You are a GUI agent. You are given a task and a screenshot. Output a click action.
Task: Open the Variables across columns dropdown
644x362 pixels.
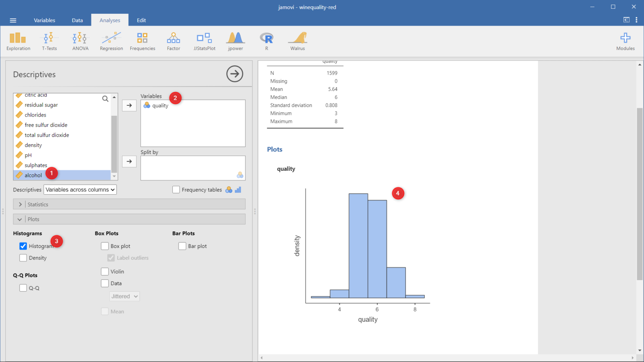pyautogui.click(x=80, y=190)
